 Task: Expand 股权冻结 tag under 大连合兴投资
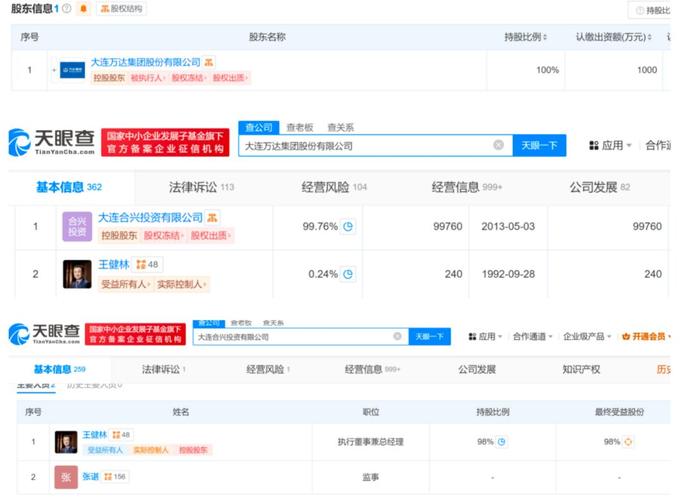click(164, 236)
